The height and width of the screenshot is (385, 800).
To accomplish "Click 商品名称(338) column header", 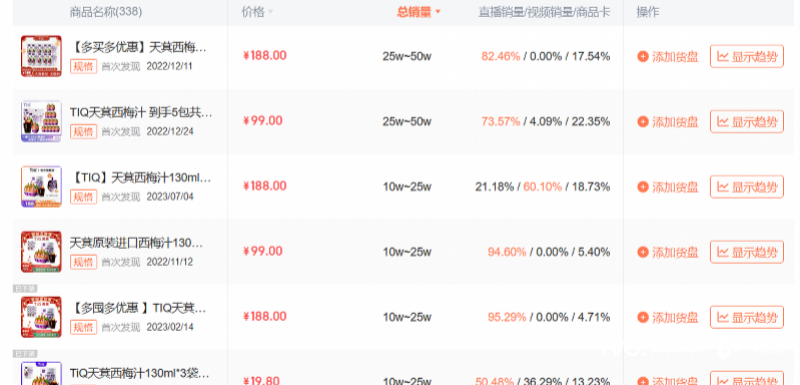I will (106, 12).
